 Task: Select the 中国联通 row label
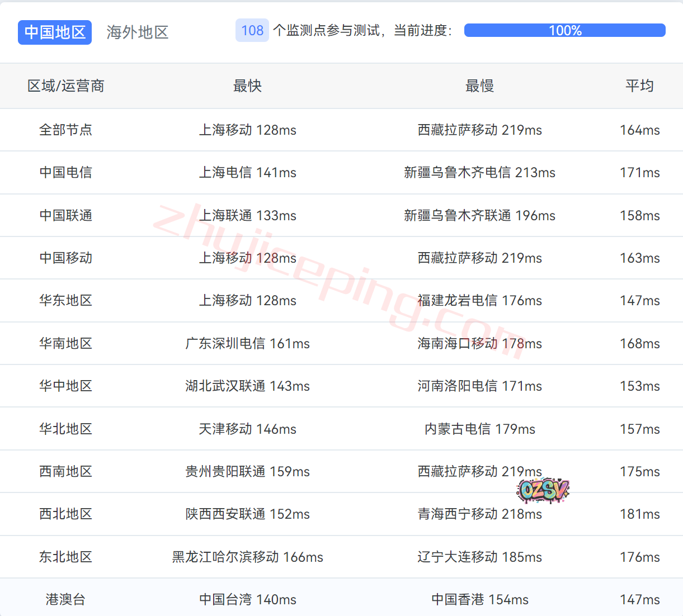click(x=65, y=215)
